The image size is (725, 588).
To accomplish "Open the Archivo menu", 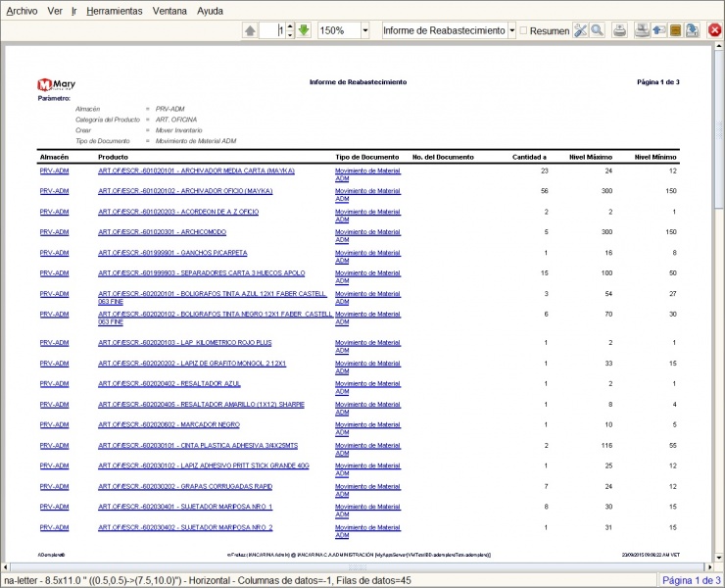I will pos(22,11).
